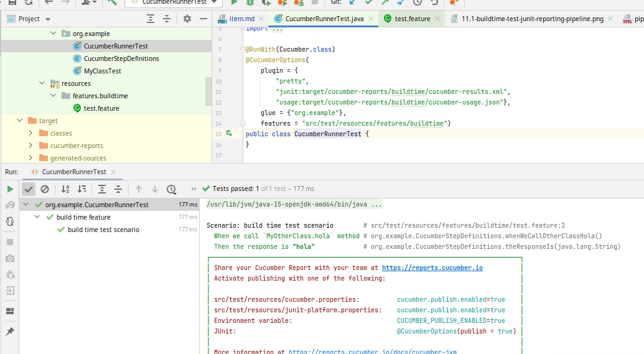The width and height of the screenshot is (644, 354).
Task: Toggle Show Ignored tests button
Action: pyautogui.click(x=45, y=189)
